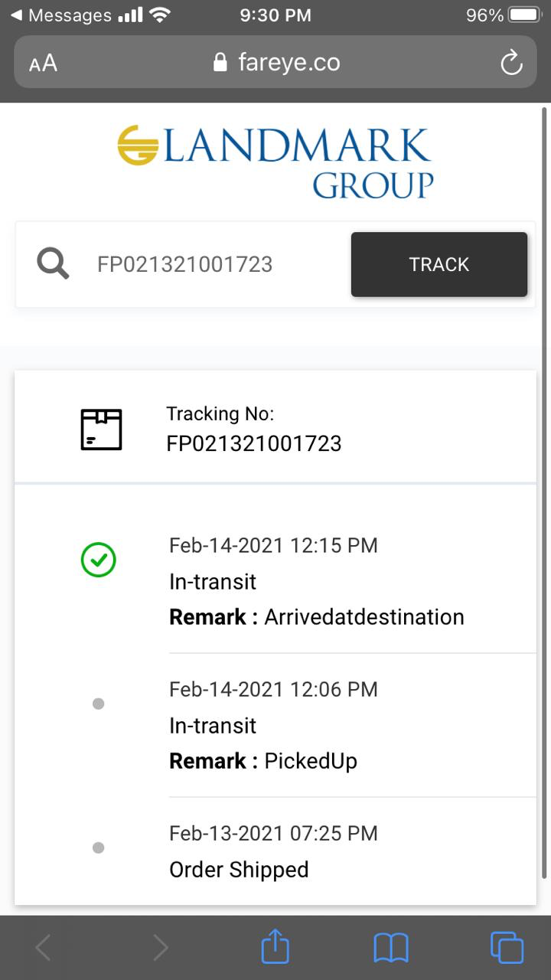Show all open Safari tabs
Viewport: 551px width, 980px height.
(507, 948)
